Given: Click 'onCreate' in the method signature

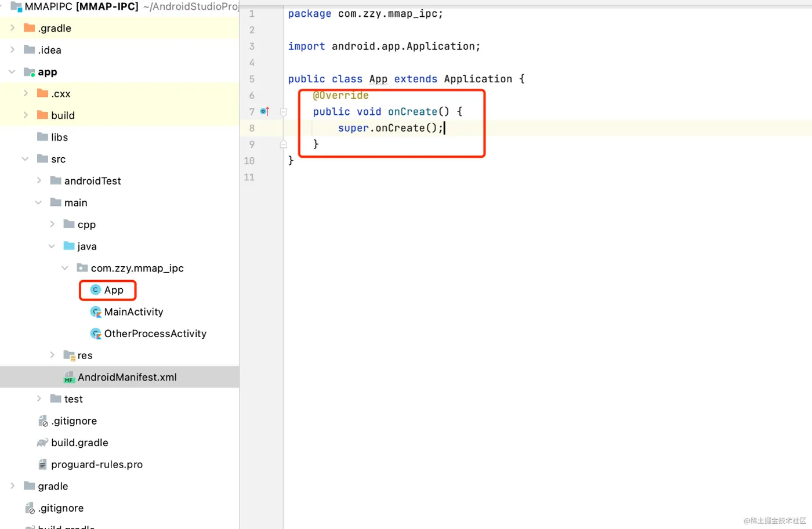Looking at the screenshot, I should 413,111.
